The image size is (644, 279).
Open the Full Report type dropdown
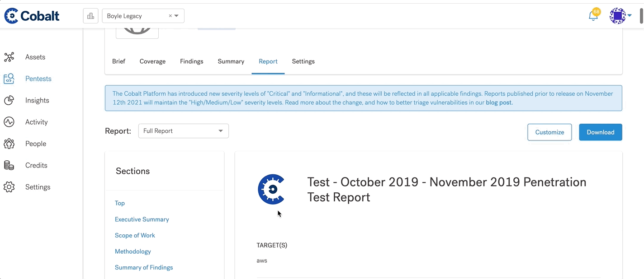pos(184,131)
